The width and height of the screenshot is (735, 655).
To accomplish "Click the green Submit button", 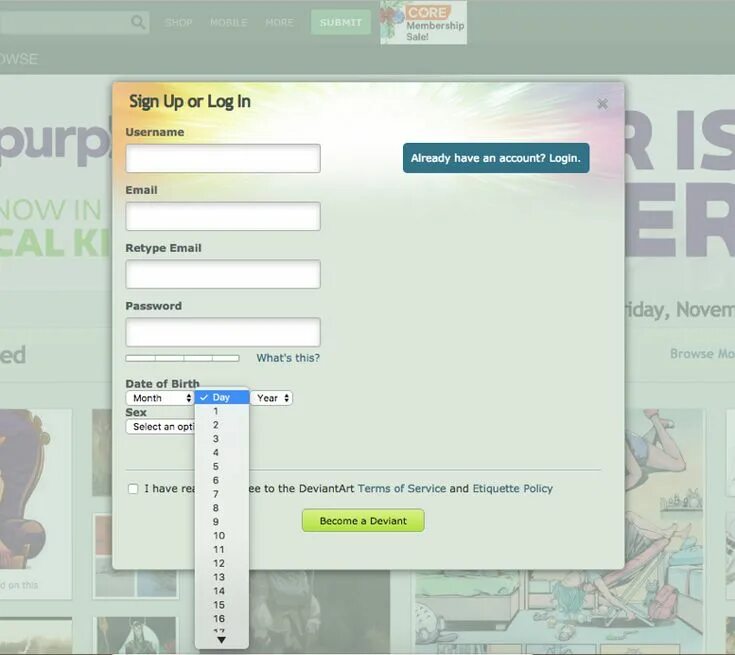I will pos(341,22).
